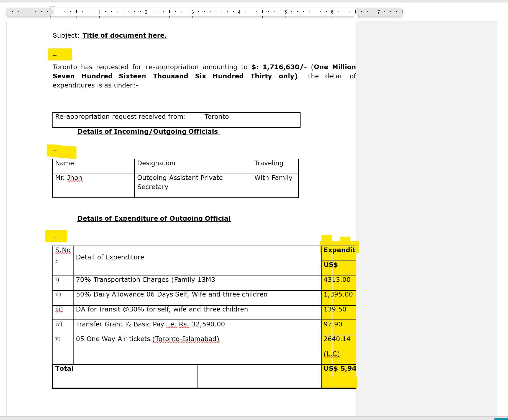Click the amount "139.50"

click(335, 309)
